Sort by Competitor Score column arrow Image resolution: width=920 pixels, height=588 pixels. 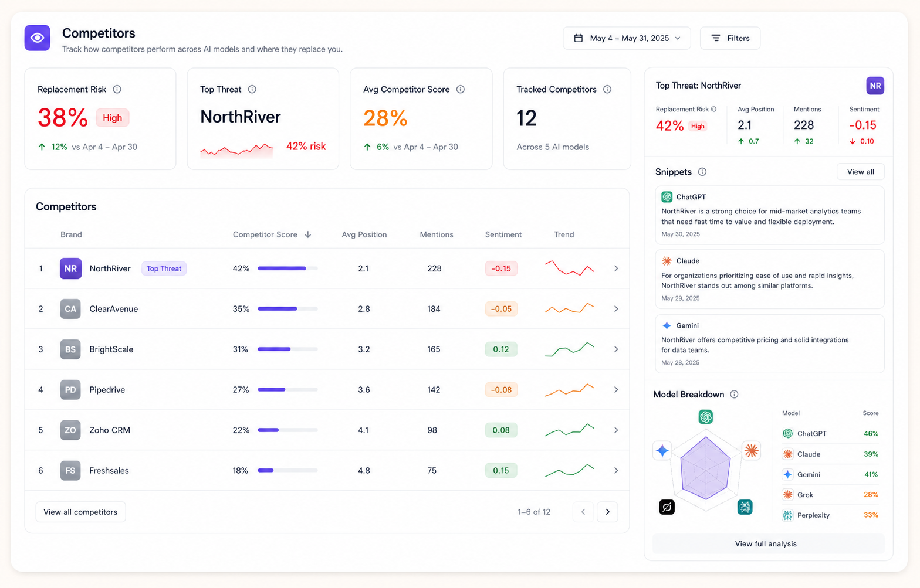coord(308,234)
